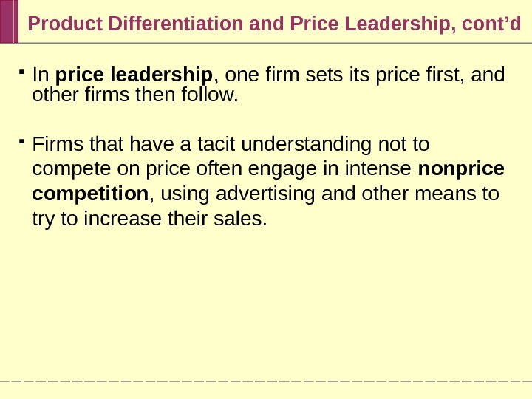Click the purple accent bar beside the title
Viewport: 532px width, 399px height.
coord(9,21)
